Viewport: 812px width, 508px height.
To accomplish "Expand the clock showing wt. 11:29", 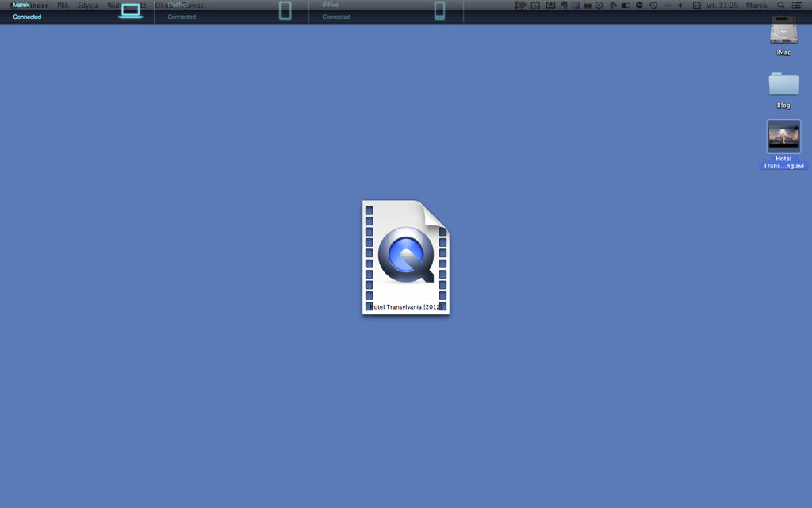I will pos(722,6).
